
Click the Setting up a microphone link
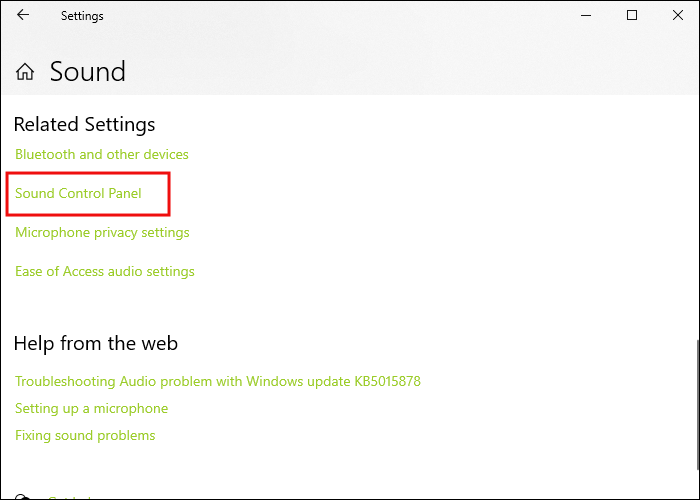(91, 409)
